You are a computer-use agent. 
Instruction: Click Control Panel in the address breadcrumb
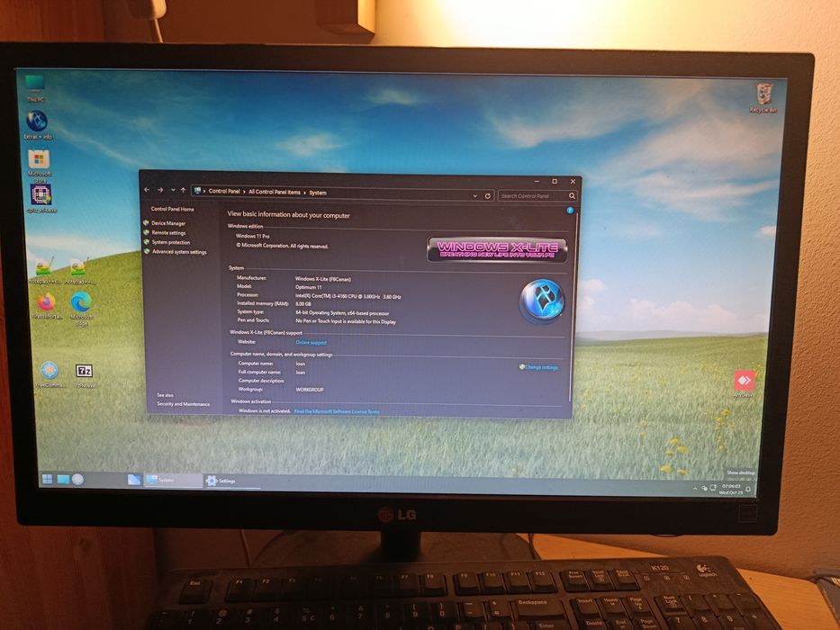(224, 191)
